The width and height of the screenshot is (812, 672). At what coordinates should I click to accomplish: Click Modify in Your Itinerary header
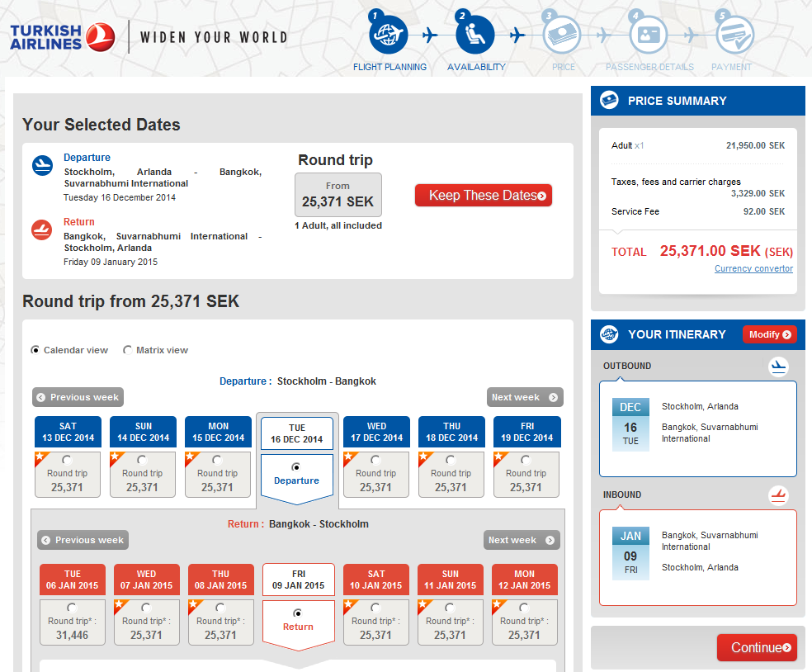pyautogui.click(x=769, y=334)
